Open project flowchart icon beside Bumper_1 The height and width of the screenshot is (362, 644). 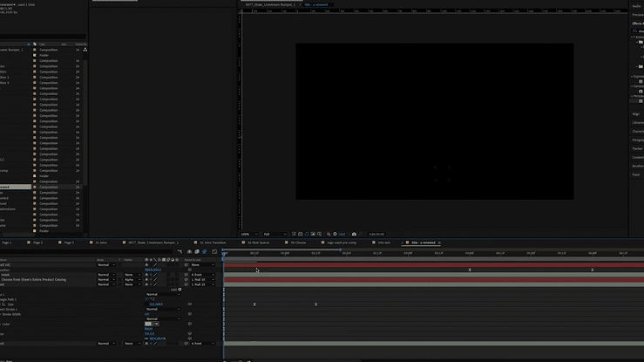point(85,50)
